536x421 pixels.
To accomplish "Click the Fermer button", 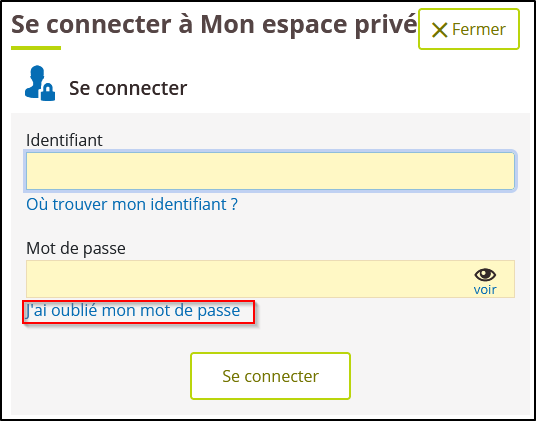I will click(469, 29).
